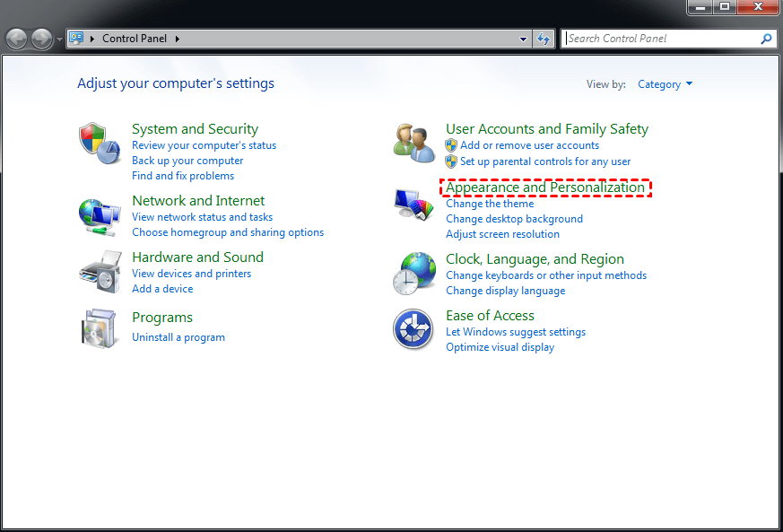
Task: Open Hardware and Sound category
Action: (x=197, y=257)
